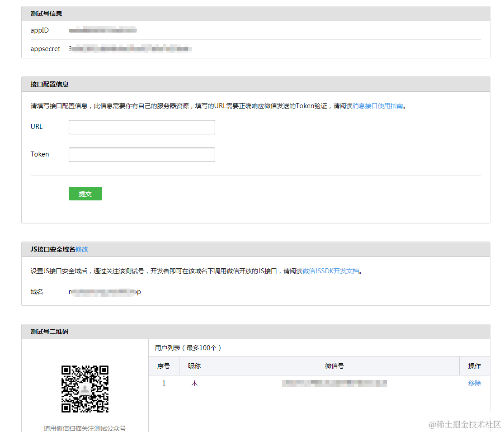Select the 操作 column header
The width and height of the screenshot is (504, 432).
tap(475, 366)
